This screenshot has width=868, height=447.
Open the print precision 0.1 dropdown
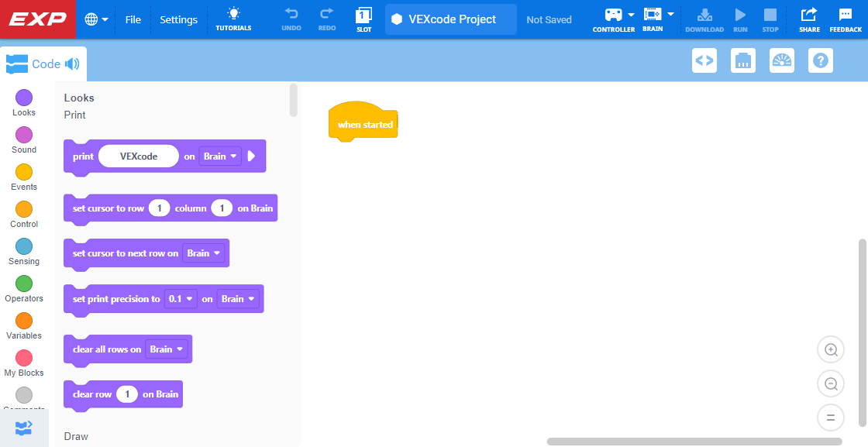[180, 298]
